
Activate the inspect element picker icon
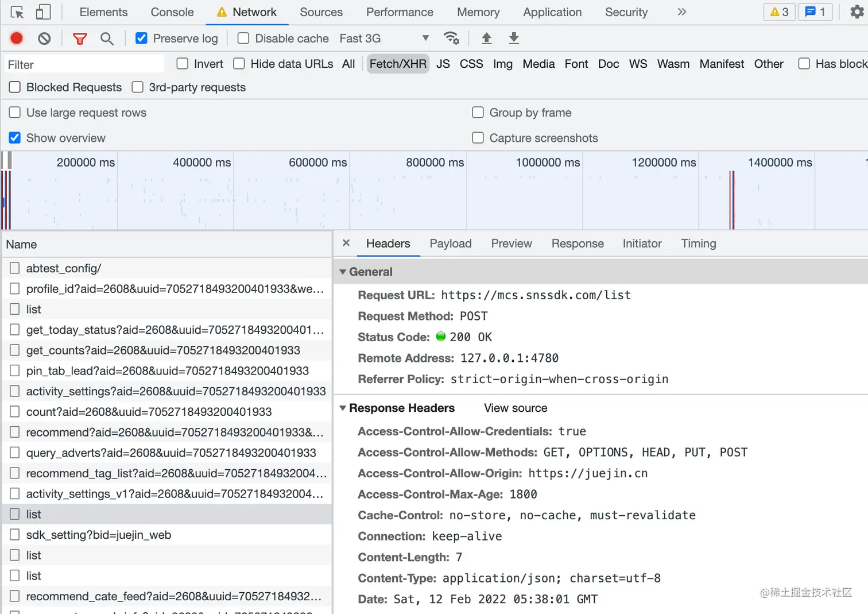17,12
